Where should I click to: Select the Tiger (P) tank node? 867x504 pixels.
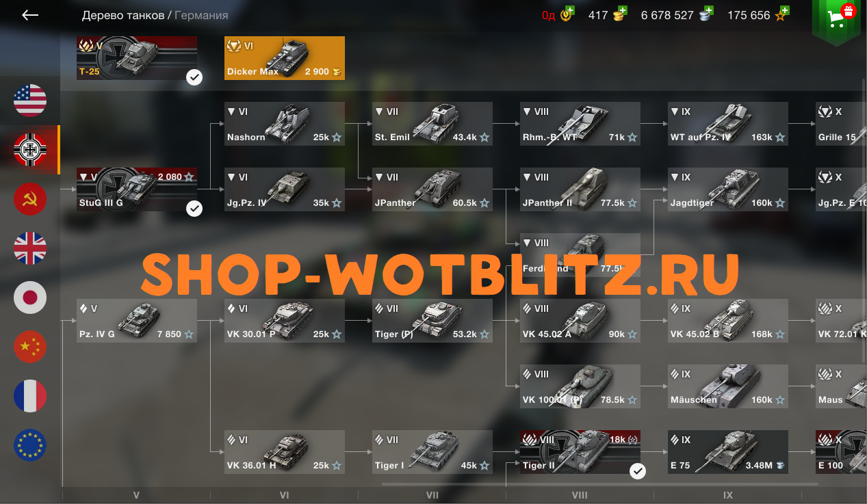(432, 321)
